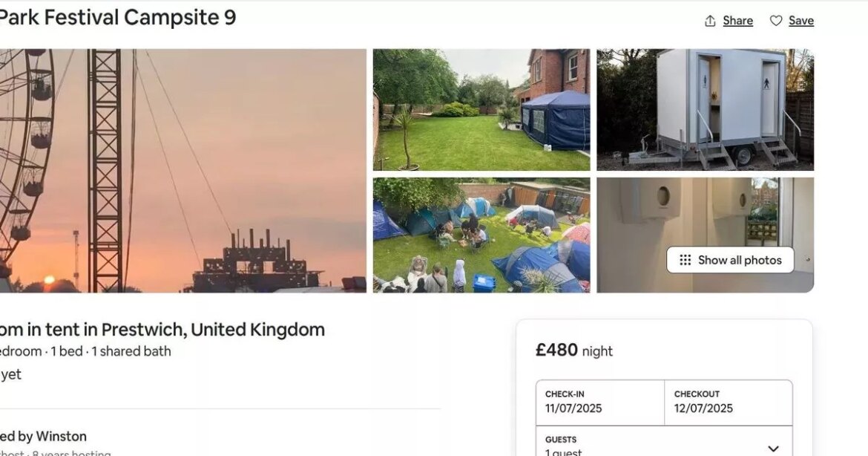Click the heart Save icon
The image size is (868, 456).
(776, 21)
